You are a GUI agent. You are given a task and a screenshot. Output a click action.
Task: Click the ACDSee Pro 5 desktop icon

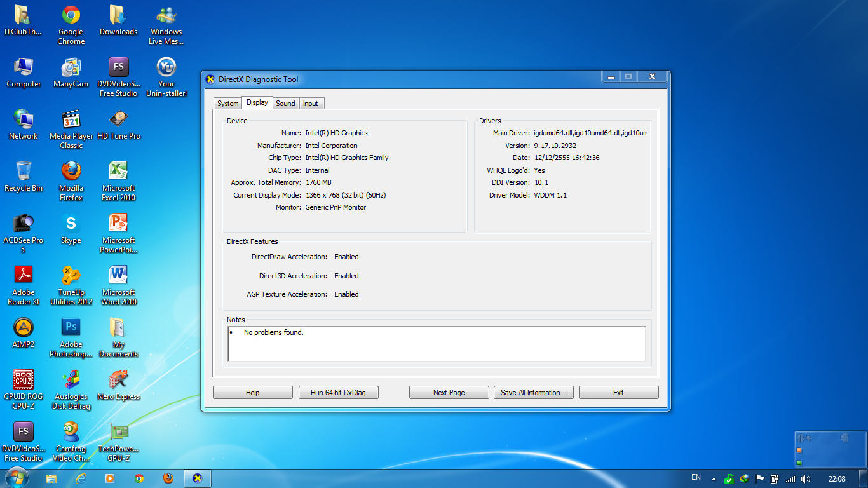click(24, 234)
